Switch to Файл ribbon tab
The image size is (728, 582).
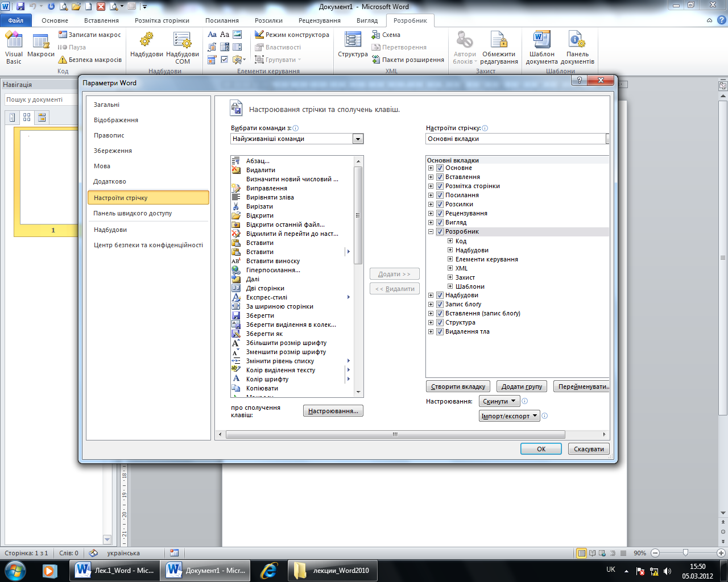pos(16,20)
